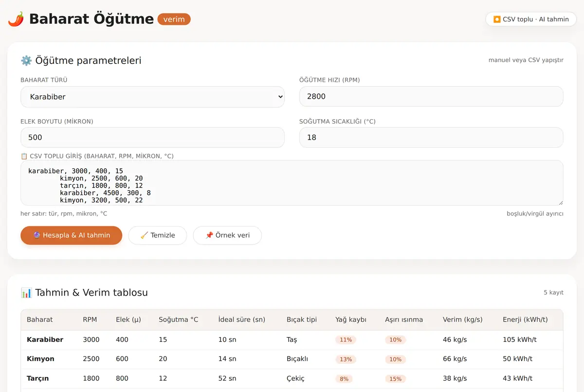584x392 pixels.
Task: Click the İdeal süre (sn) column header
Action: point(242,320)
